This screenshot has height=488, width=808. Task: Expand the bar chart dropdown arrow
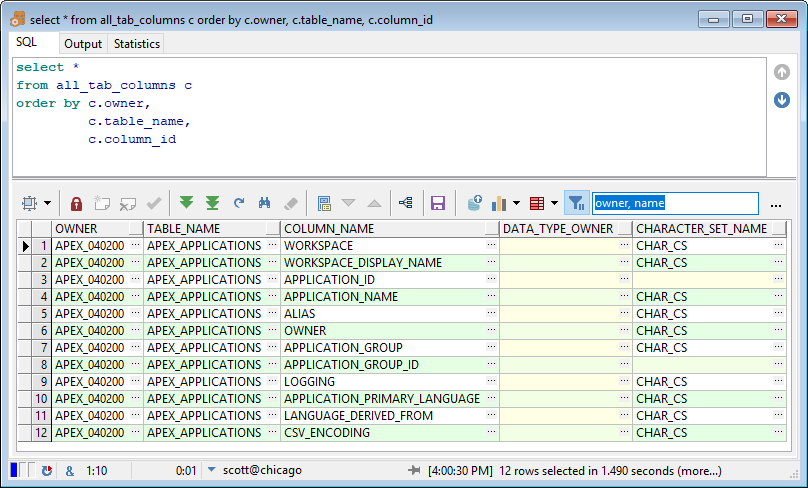(x=516, y=203)
